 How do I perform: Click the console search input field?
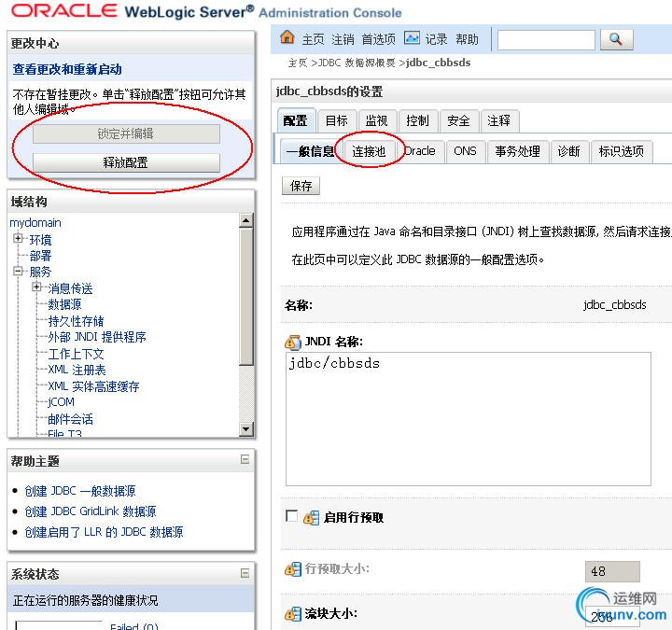coord(546,40)
